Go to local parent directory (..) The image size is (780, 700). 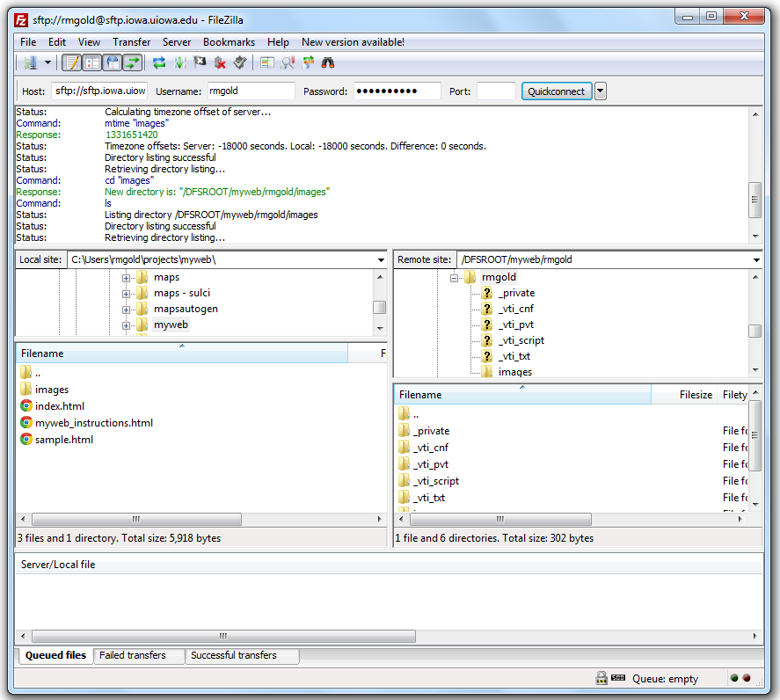click(38, 373)
